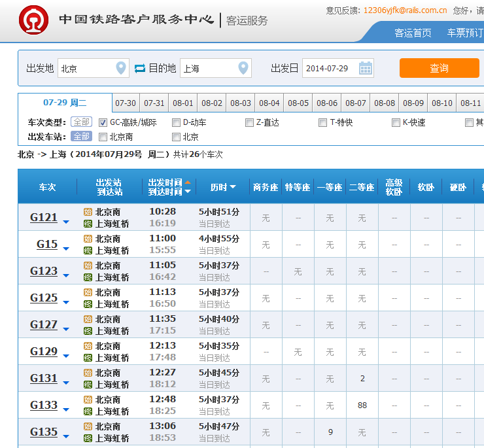Open the G125 train number link
This screenshot has height=448, width=484.
44,298
